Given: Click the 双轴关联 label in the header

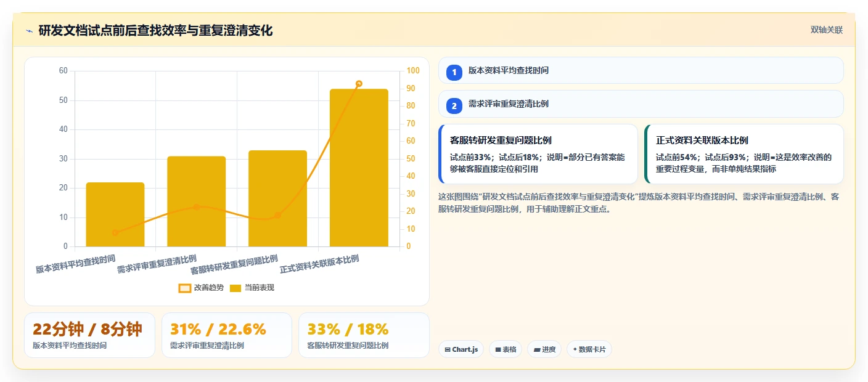Looking at the screenshot, I should tap(826, 30).
